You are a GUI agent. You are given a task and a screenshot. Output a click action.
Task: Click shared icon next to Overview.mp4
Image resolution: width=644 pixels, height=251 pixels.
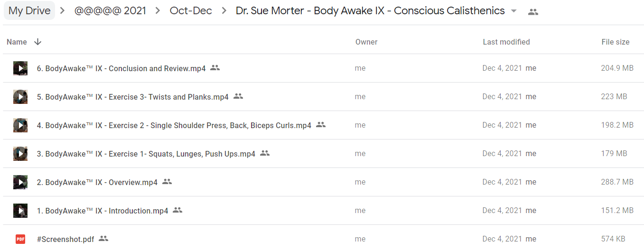coord(167,182)
